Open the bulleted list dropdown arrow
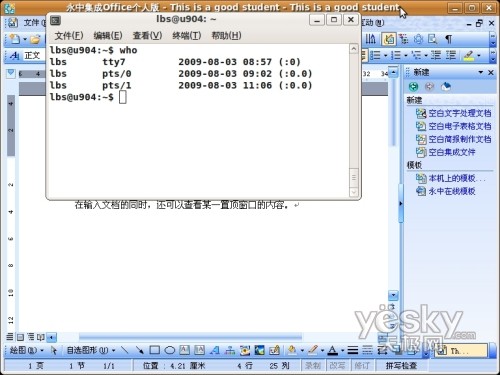The image size is (500, 375). 385,55
